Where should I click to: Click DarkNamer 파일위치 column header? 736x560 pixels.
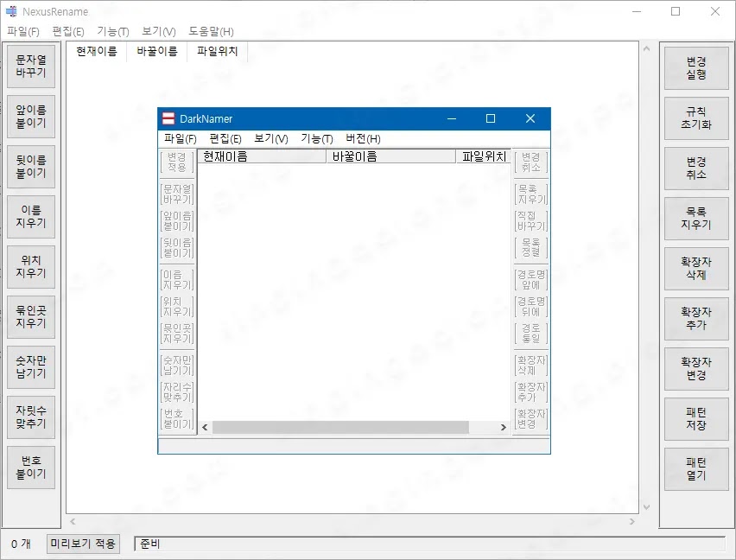tap(484, 156)
